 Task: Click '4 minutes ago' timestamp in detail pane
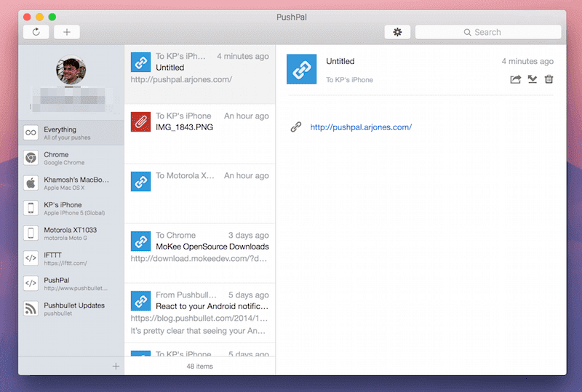coord(527,61)
